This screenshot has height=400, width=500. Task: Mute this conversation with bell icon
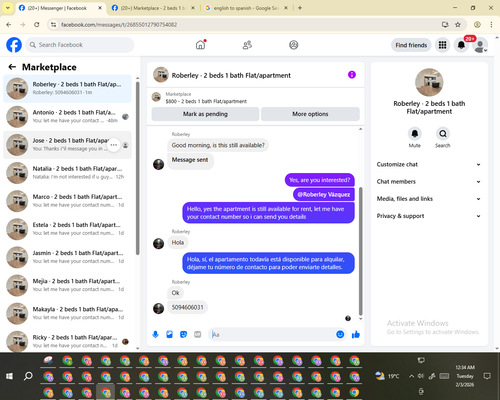click(x=415, y=134)
